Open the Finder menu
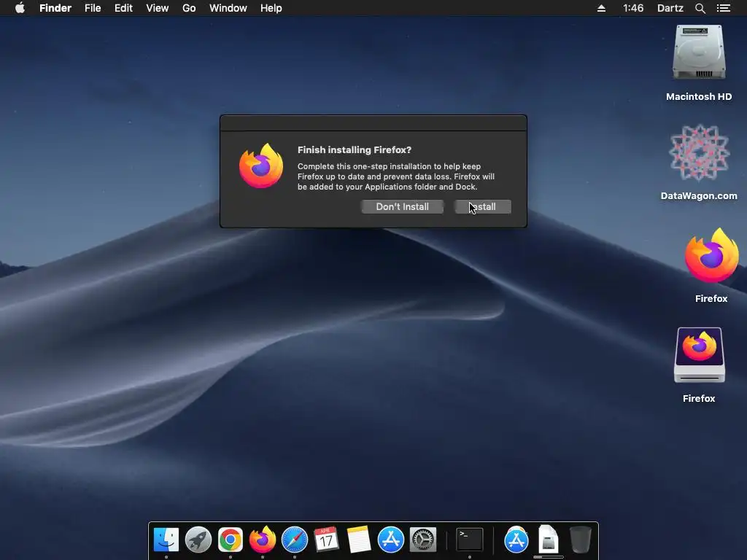Image resolution: width=747 pixels, height=560 pixels. pos(55,8)
